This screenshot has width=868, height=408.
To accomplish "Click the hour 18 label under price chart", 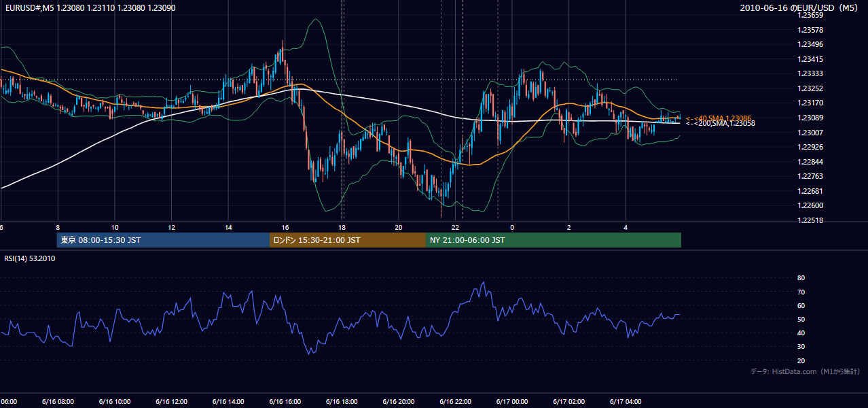I will pyautogui.click(x=342, y=227).
